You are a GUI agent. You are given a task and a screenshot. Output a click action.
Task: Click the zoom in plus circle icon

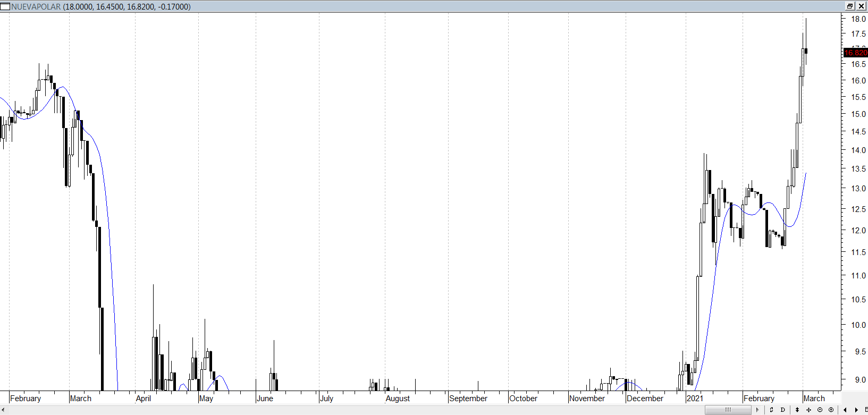831,410
